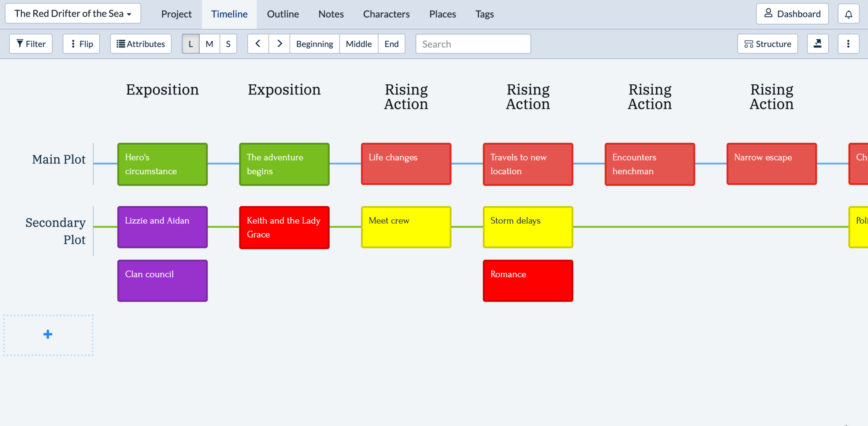Flip the timeline orientation
Screen dimensions: 868x426
pyautogui.click(x=81, y=44)
